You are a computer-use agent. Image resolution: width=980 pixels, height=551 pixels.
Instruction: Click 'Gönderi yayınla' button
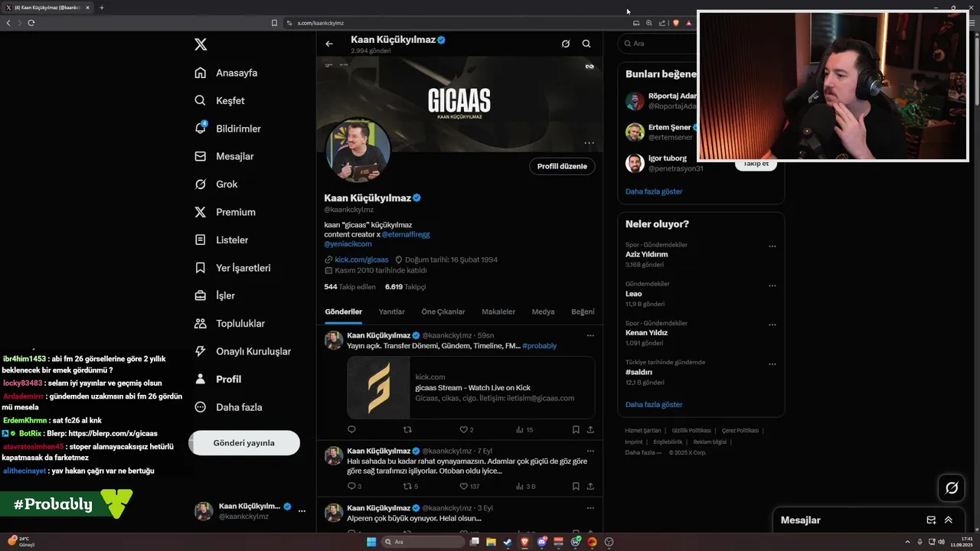[x=244, y=443]
